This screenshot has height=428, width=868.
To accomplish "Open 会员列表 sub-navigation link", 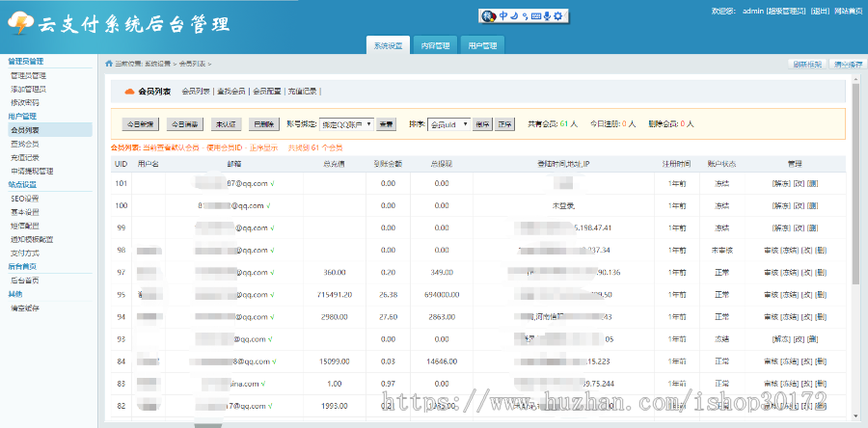I will click(196, 92).
